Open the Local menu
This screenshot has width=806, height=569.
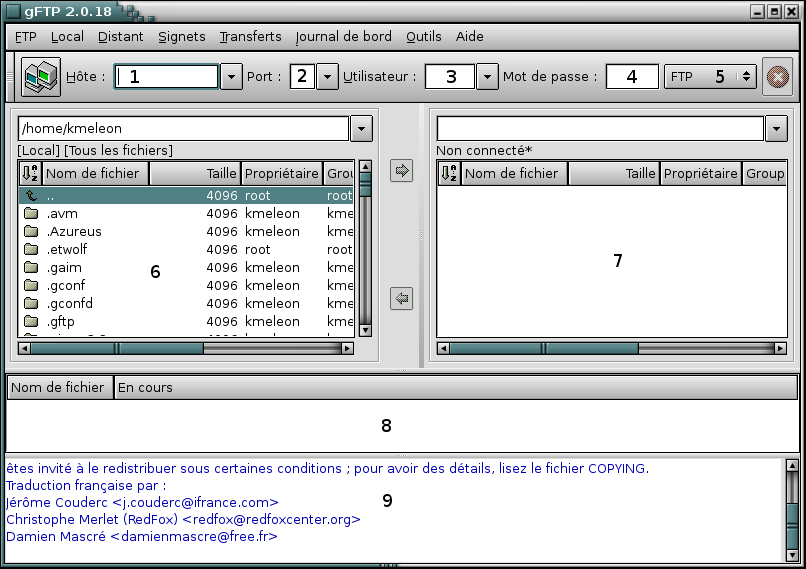pos(67,36)
